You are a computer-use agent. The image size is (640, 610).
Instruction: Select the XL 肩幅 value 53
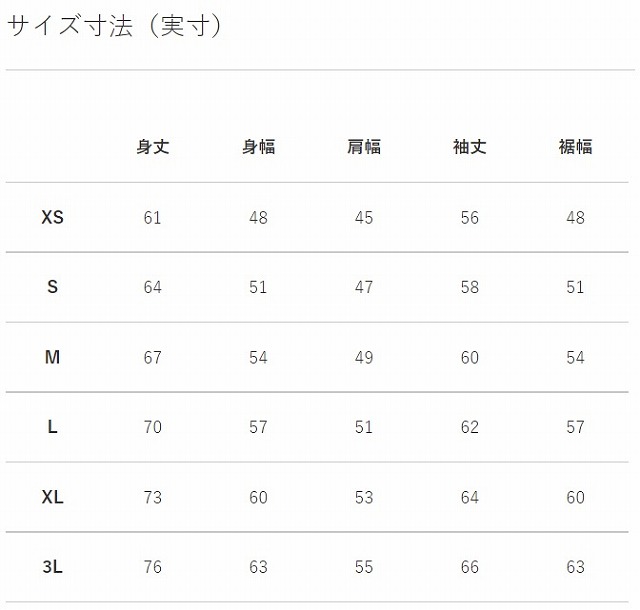(364, 498)
